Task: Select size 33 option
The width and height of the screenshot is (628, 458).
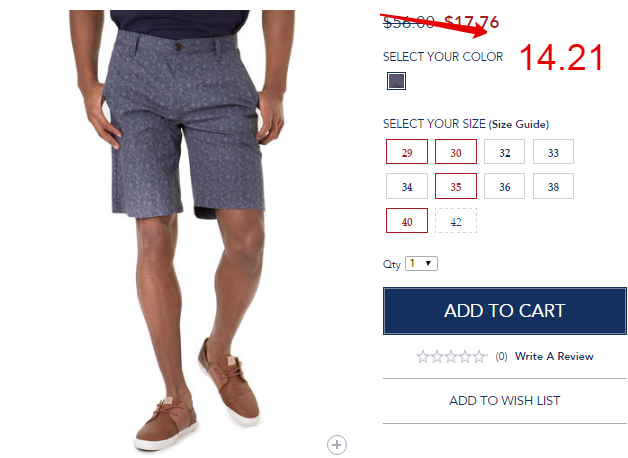Action: [553, 152]
